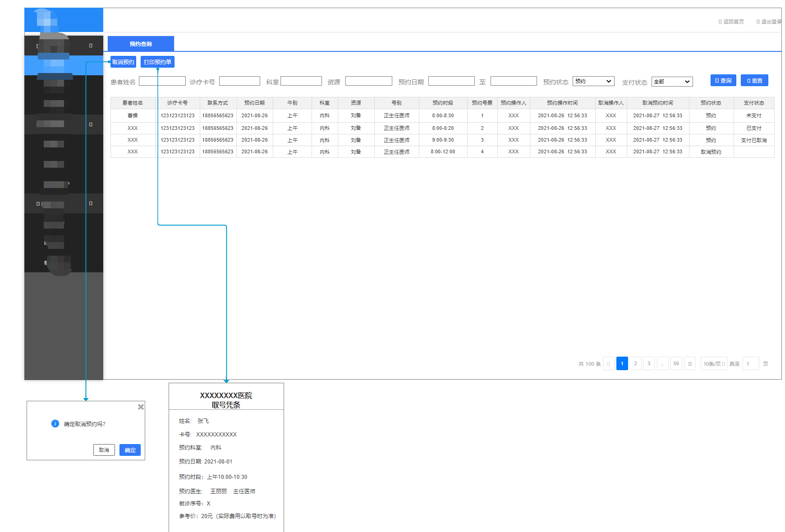785x532 pixels.
Task: Open the 支付状态 dropdown
Action: pos(672,82)
